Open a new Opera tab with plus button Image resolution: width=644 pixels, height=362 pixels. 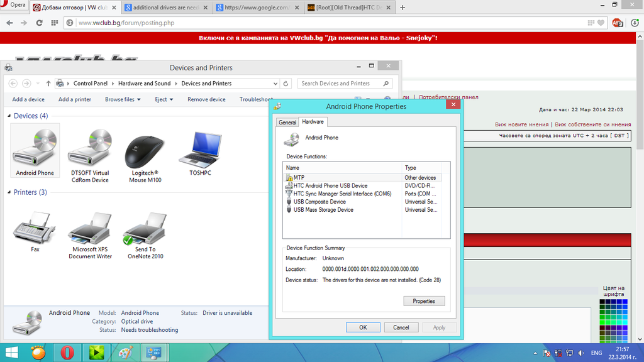(x=402, y=8)
